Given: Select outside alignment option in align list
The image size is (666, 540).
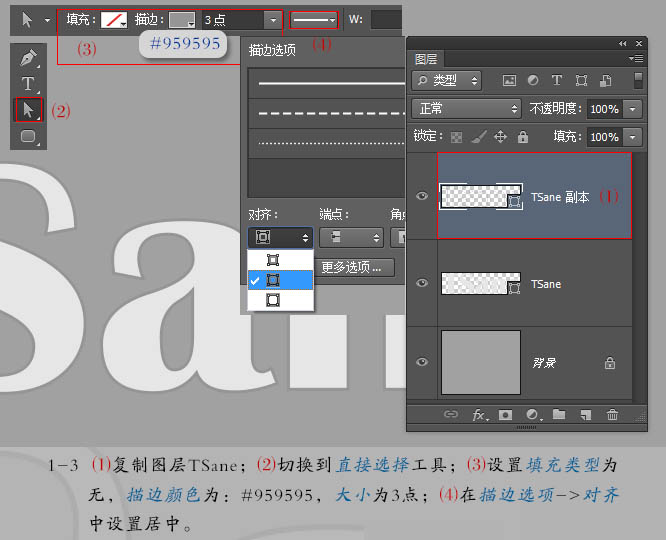Looking at the screenshot, I should [280, 300].
